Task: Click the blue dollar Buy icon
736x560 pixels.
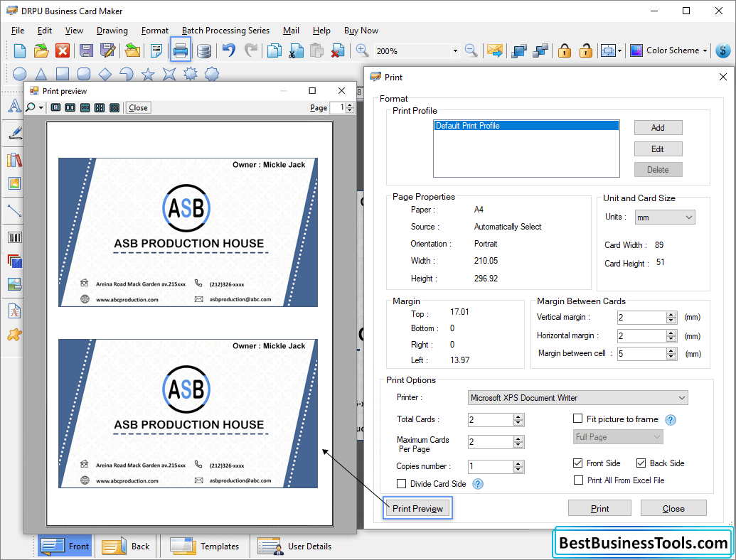Action: coord(723,50)
